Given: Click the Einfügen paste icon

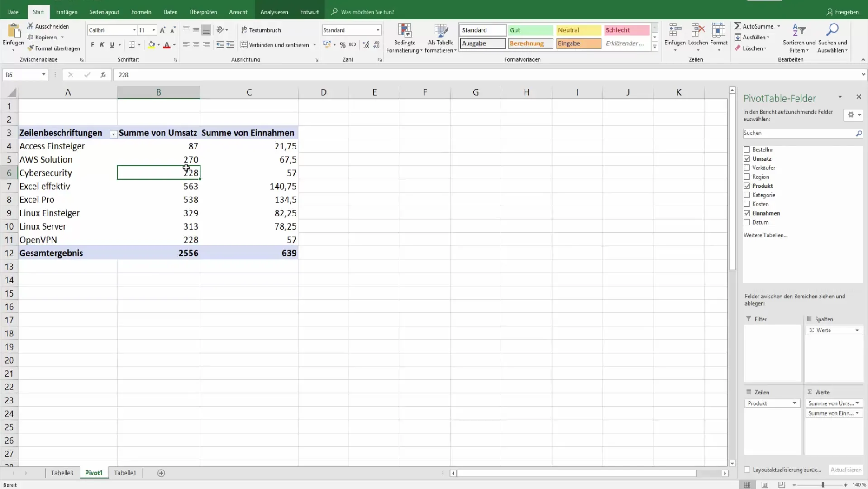Looking at the screenshot, I should click(x=14, y=30).
